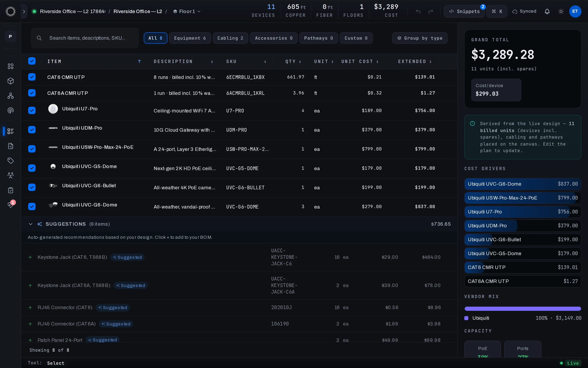Collapse the Suggestions section
This screenshot has width=588, height=368.
[31, 224]
